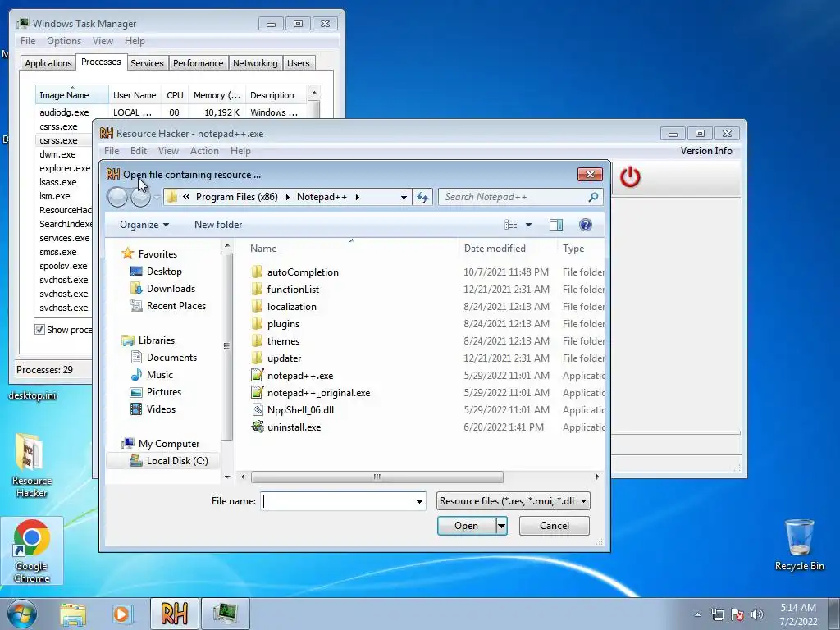This screenshot has width=840, height=630.
Task: Open the help icon in file dialog toolbar
Action: (585, 225)
